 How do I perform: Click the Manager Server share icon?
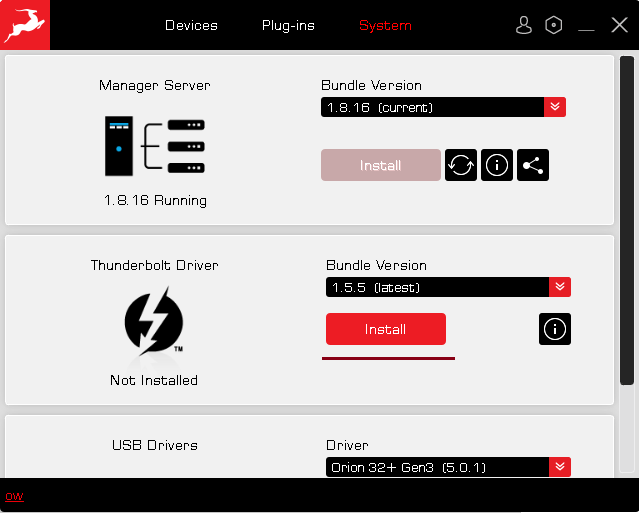pos(533,165)
